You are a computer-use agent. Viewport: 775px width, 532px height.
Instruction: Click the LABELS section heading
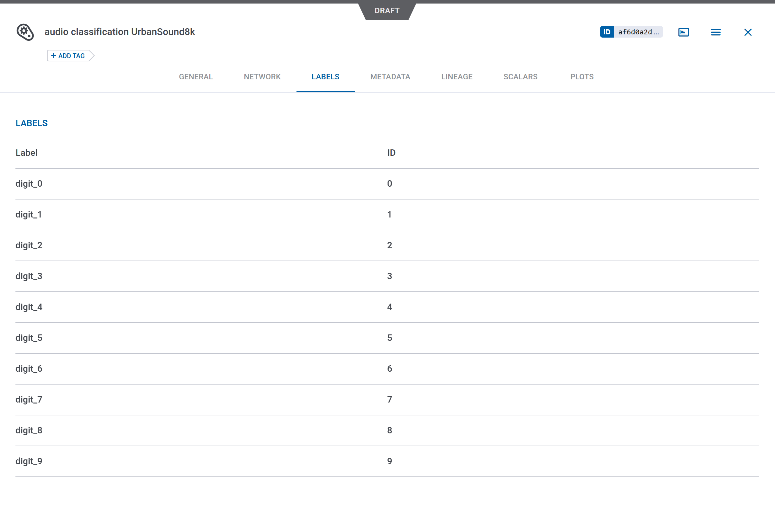(32, 123)
